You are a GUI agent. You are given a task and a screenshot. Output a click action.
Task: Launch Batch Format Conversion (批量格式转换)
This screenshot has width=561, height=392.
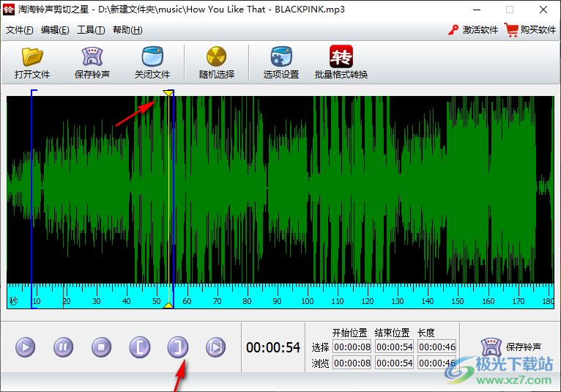pos(341,57)
